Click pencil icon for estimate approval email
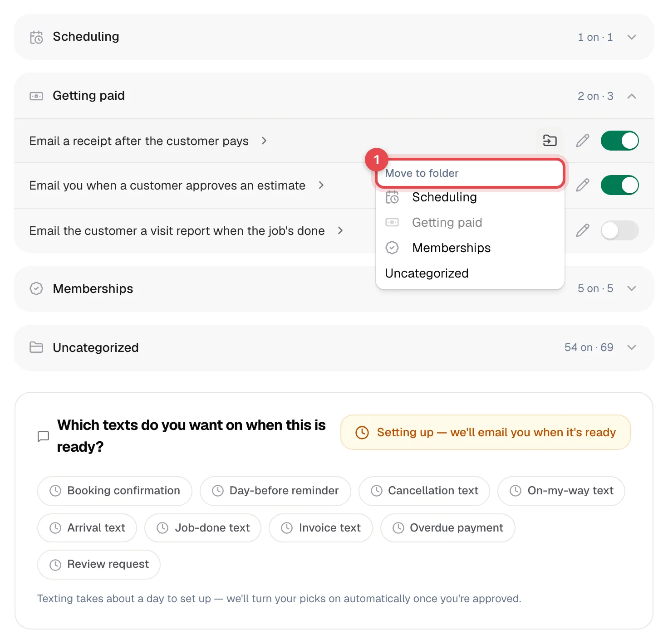The image size is (668, 644). tap(583, 185)
